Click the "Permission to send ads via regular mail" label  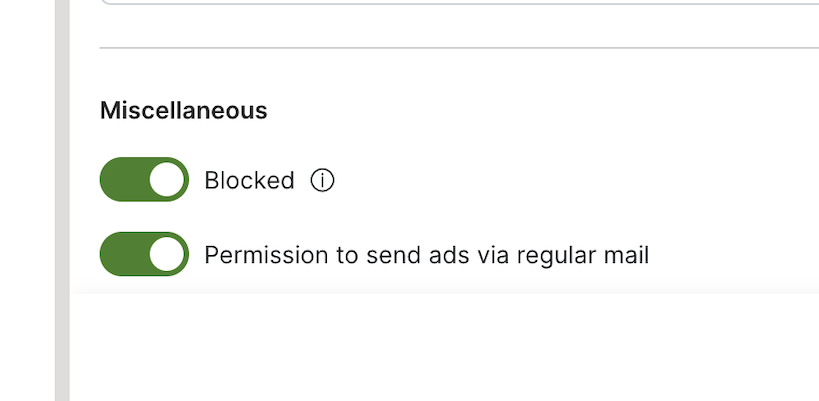click(426, 255)
